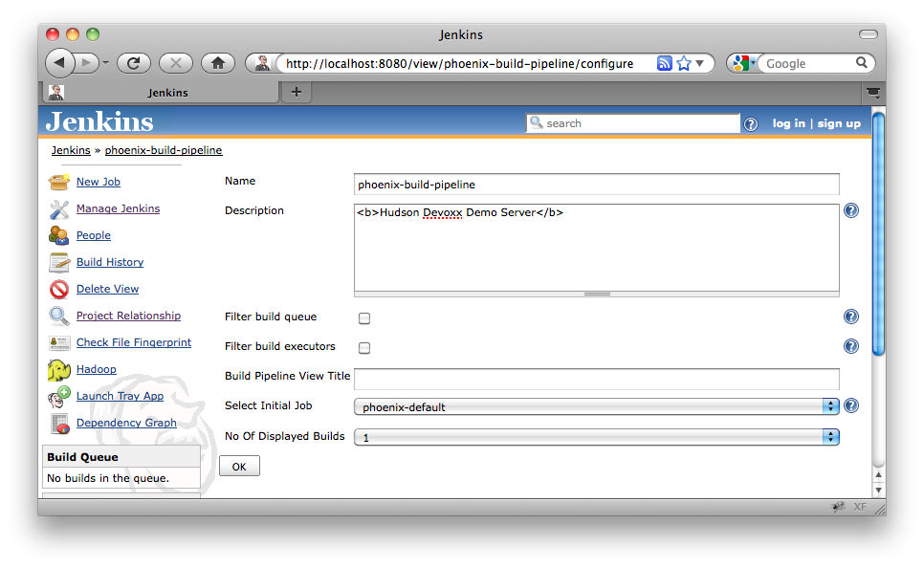This screenshot has height=568, width=924.
Task: Open the Hadoop link
Action: coord(96,369)
